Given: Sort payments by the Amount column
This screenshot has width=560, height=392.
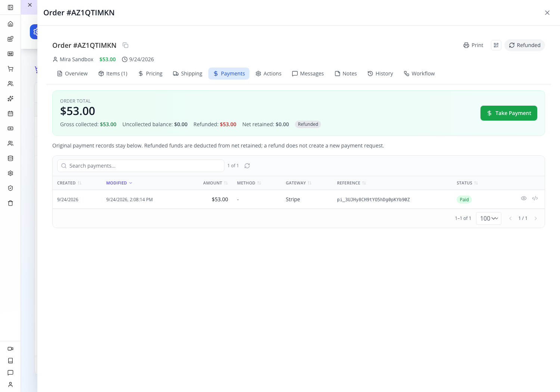Looking at the screenshot, I should pyautogui.click(x=215, y=183).
